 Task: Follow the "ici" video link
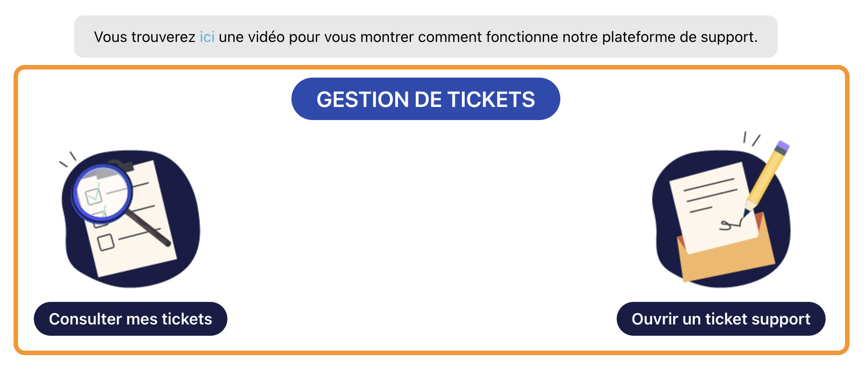pos(207,37)
